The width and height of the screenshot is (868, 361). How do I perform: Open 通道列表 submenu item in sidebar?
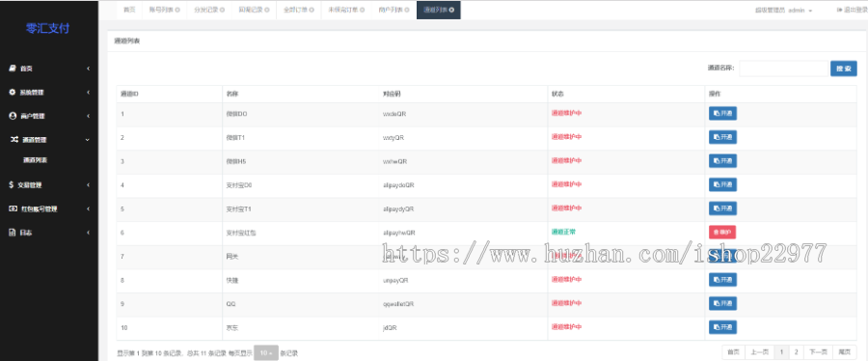pyautogui.click(x=36, y=160)
